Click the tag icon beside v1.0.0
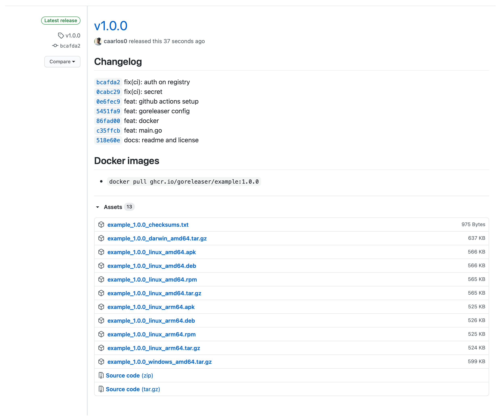Viewport: 504px width, 420px height. coord(61,35)
